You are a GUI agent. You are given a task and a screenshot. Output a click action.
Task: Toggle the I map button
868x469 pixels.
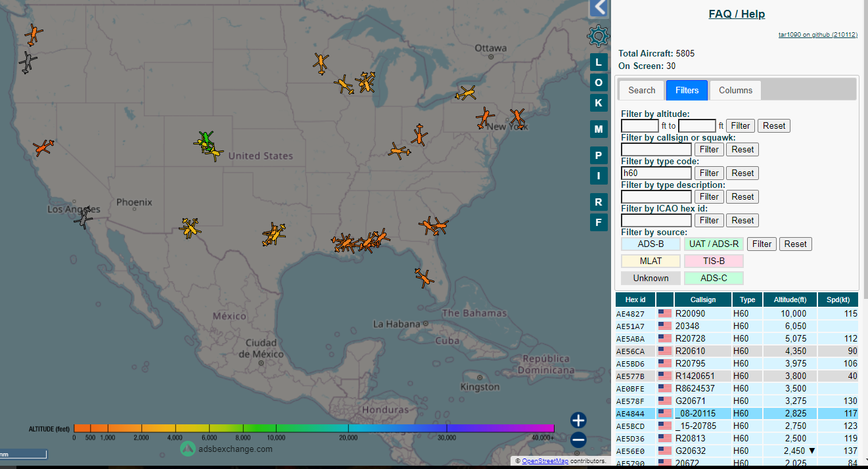pos(598,175)
